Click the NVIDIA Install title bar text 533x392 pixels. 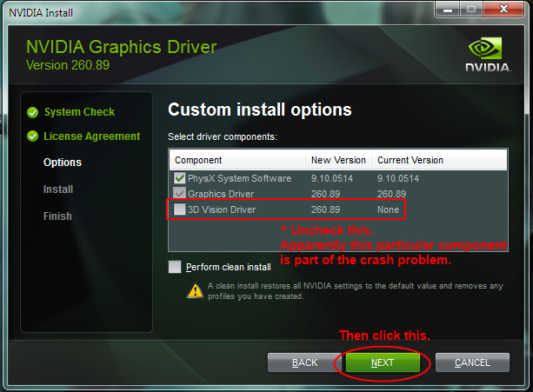coord(41,13)
